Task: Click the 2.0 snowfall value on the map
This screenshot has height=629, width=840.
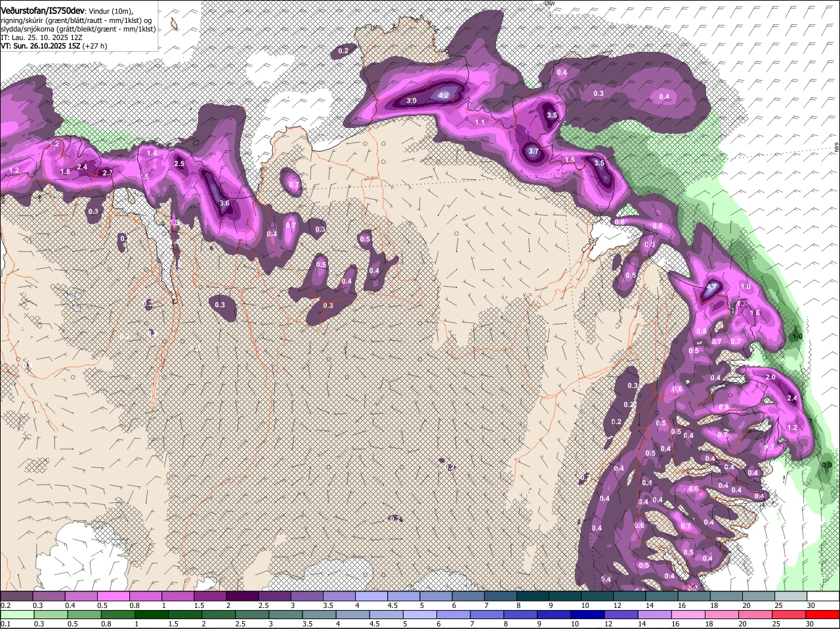Action: pos(770,378)
